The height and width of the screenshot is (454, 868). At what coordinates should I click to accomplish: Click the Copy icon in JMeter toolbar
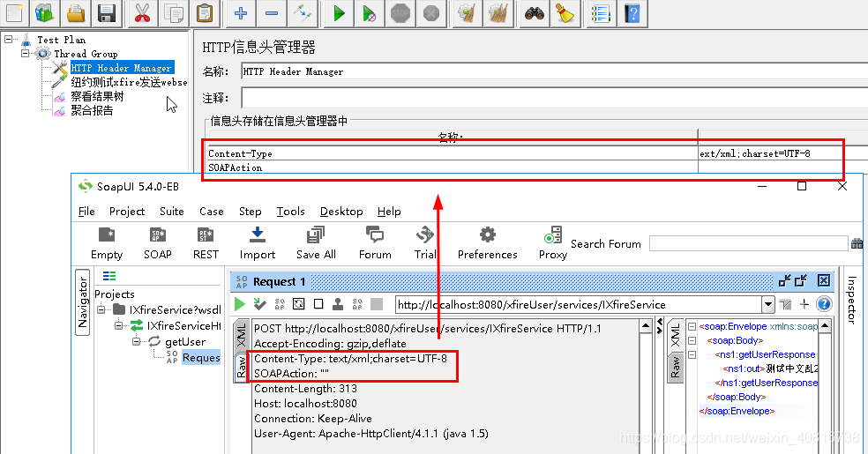click(x=174, y=12)
